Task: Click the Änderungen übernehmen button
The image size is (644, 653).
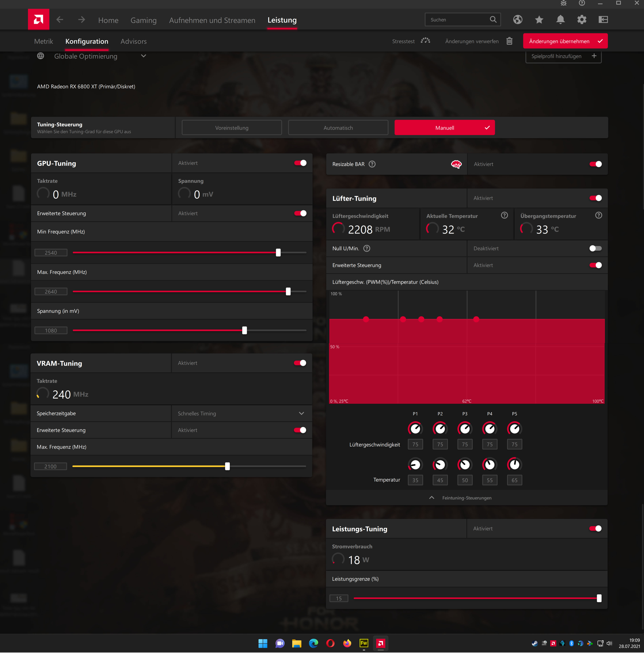Action: 564,41
